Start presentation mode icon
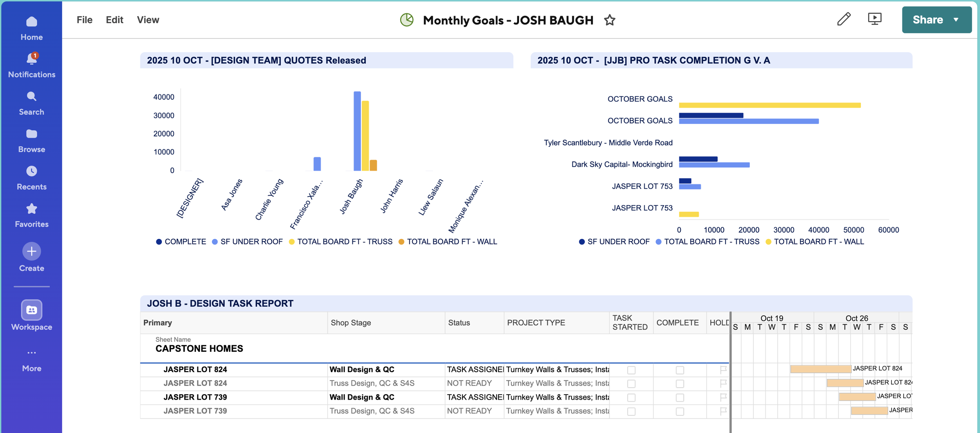Image resolution: width=980 pixels, height=433 pixels. pyautogui.click(x=875, y=19)
